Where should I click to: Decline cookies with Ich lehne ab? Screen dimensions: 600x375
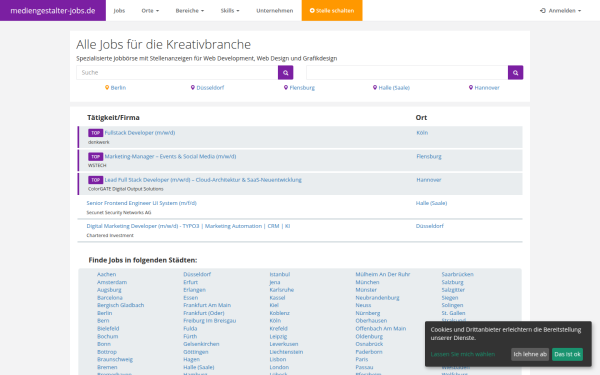click(x=530, y=354)
